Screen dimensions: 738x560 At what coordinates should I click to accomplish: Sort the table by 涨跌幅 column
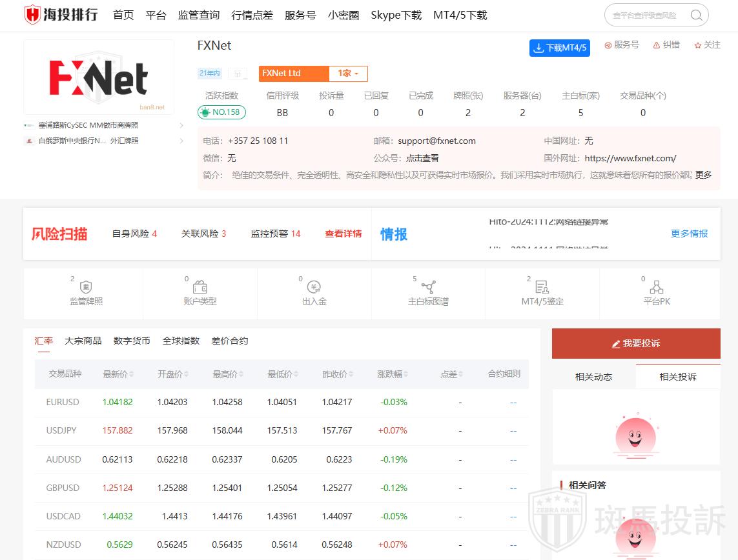click(x=393, y=374)
